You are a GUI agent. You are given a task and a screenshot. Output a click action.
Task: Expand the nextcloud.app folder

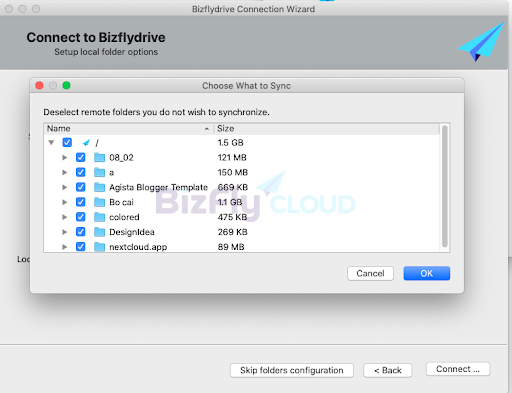pos(65,247)
